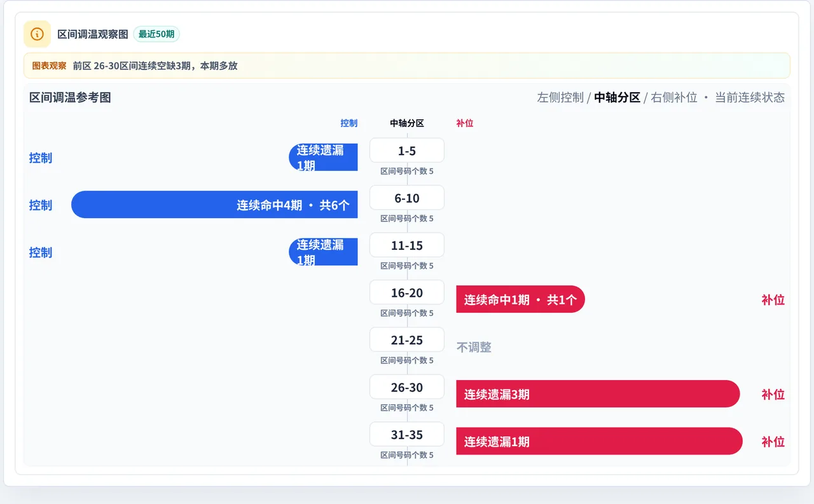The width and height of the screenshot is (814, 504).
Task: Click 区间号码个数 5 under the 1-5 box
Action: point(407,171)
